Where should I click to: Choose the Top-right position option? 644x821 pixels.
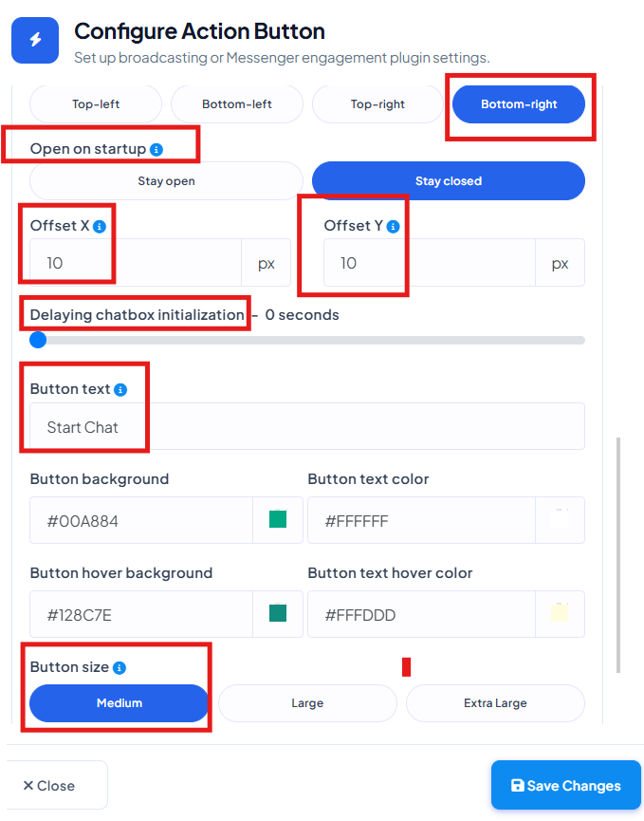[377, 104]
